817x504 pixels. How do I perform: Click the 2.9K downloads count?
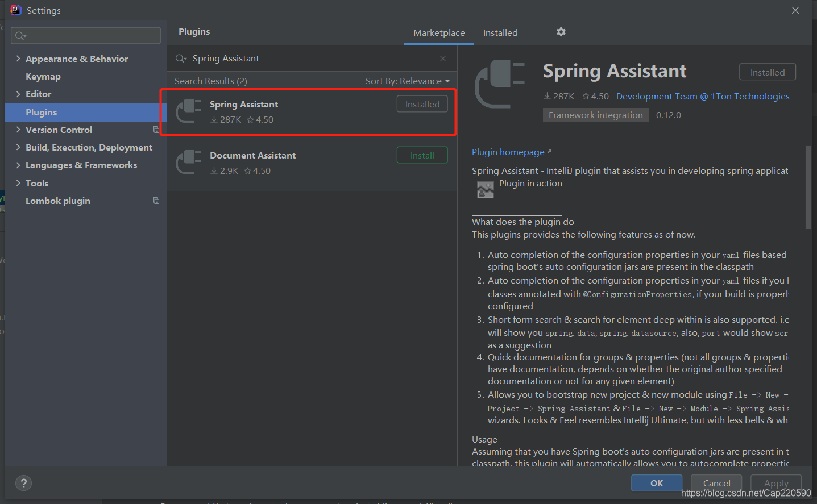(229, 171)
